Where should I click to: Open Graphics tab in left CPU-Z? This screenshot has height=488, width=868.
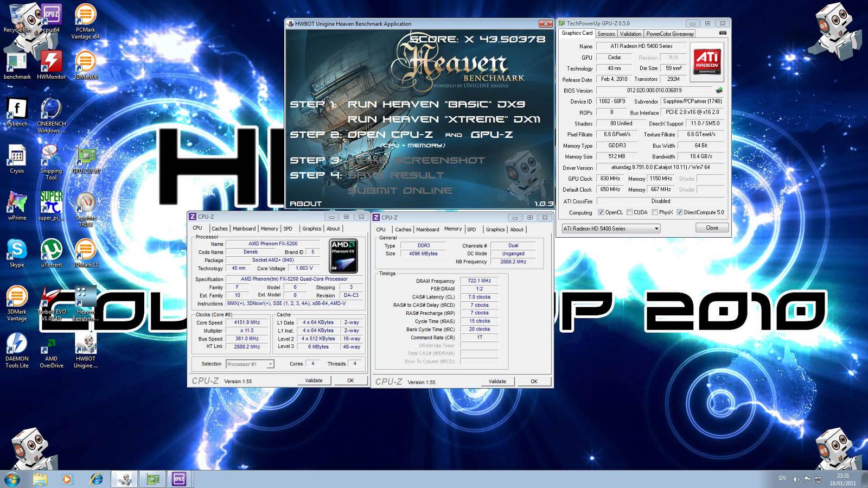[311, 229]
